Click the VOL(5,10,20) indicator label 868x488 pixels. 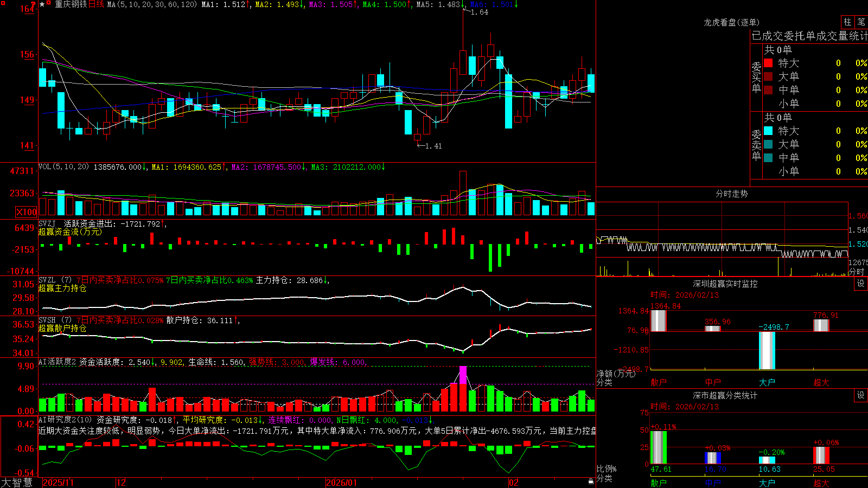[63, 167]
